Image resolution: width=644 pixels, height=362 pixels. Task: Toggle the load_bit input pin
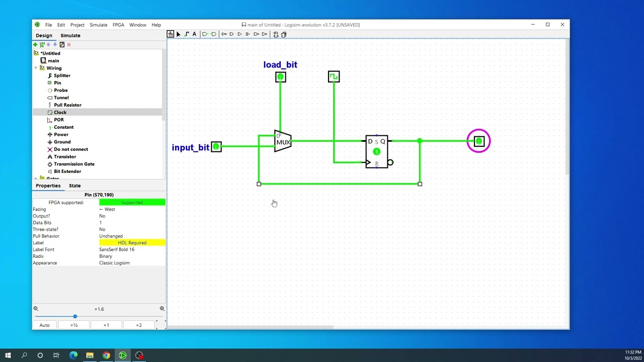(x=281, y=77)
